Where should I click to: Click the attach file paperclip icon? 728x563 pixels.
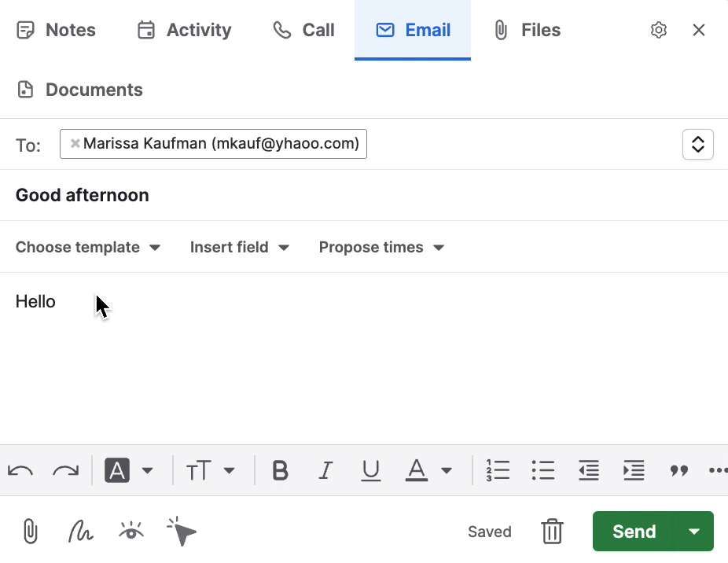coord(30,532)
